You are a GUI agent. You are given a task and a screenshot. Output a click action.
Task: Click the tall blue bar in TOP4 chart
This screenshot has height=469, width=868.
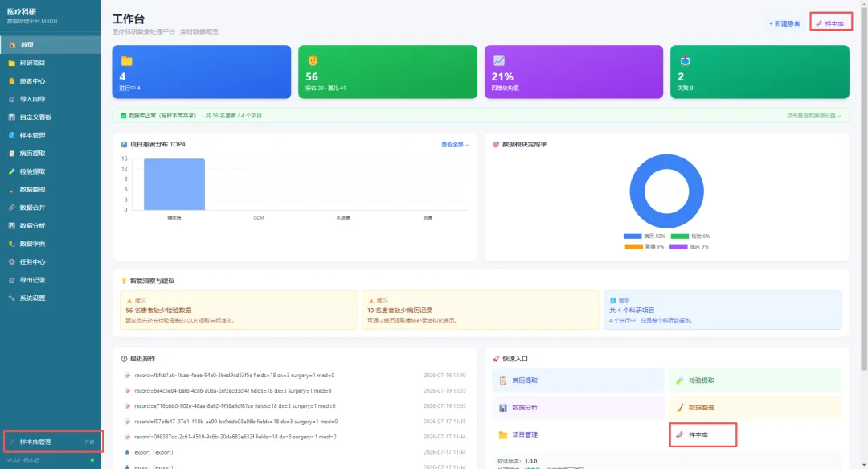174,184
